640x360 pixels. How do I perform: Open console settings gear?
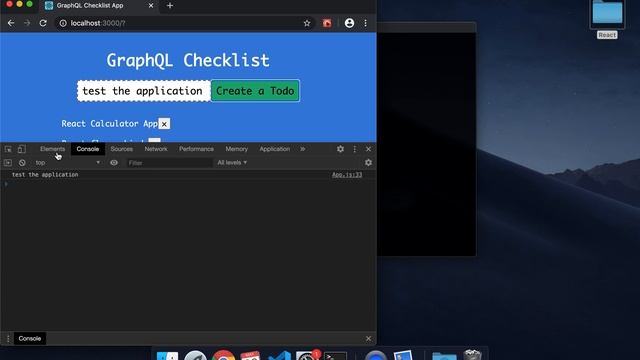(x=369, y=162)
